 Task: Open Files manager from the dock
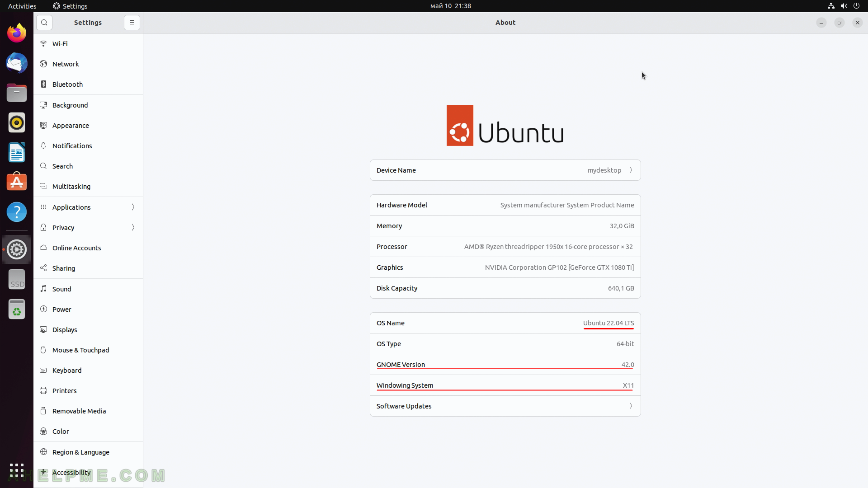17,93
